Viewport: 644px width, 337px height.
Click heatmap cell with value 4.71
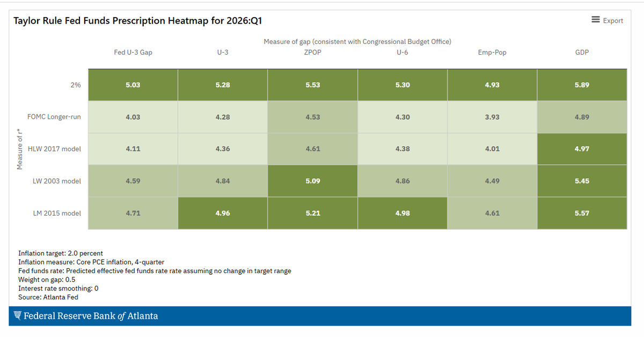tap(133, 213)
